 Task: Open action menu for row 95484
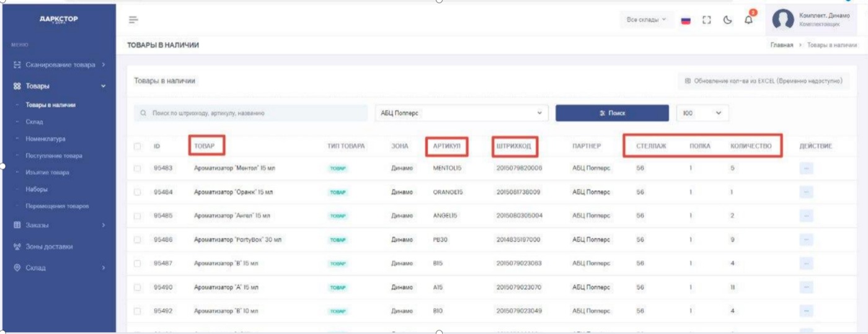tap(806, 192)
